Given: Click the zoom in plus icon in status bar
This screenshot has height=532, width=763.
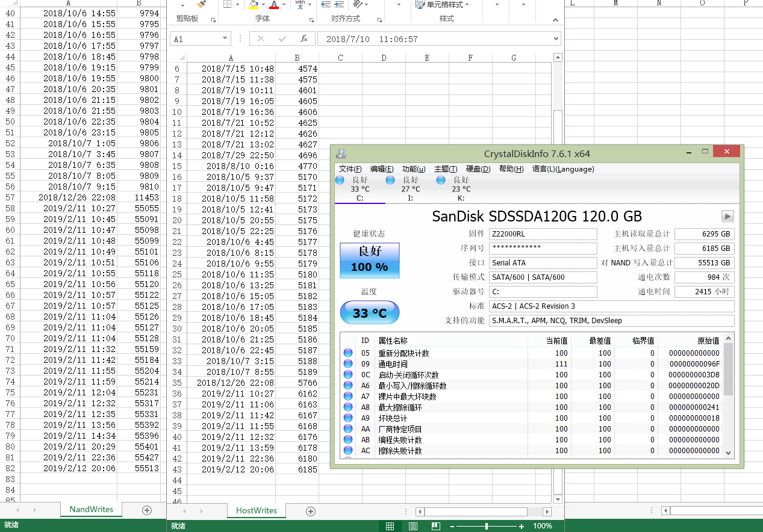Looking at the screenshot, I should coord(520,526).
